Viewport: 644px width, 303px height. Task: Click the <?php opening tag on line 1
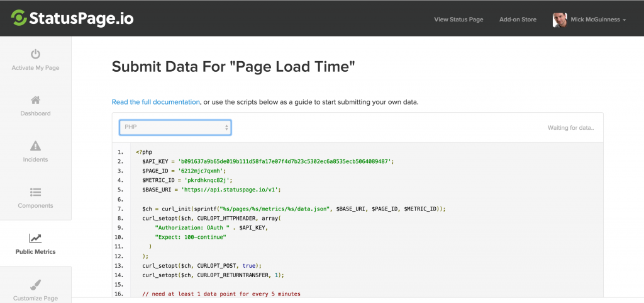pos(144,152)
